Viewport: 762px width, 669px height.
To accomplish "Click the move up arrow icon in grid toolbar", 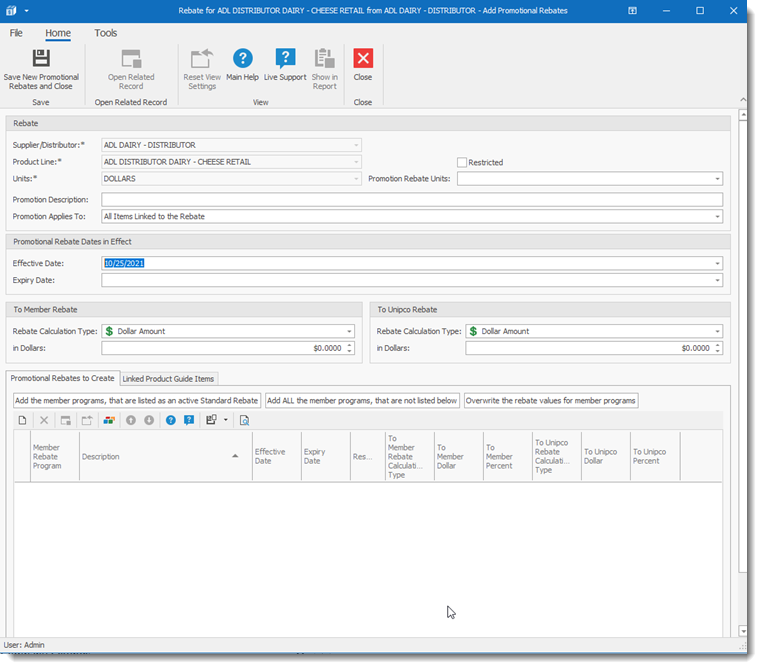I will click(x=130, y=420).
